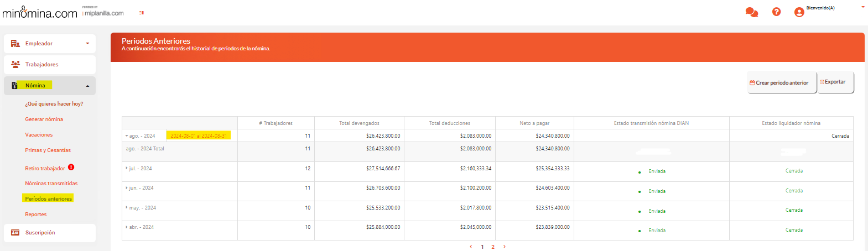Click the miplanilla.com powered-by logo
The width and height of the screenshot is (868, 251).
103,12
